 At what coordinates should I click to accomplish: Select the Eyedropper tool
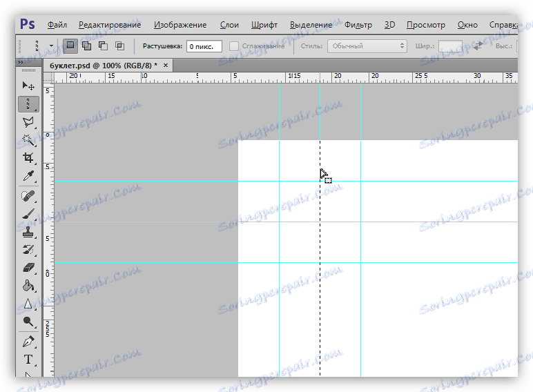pyautogui.click(x=28, y=176)
